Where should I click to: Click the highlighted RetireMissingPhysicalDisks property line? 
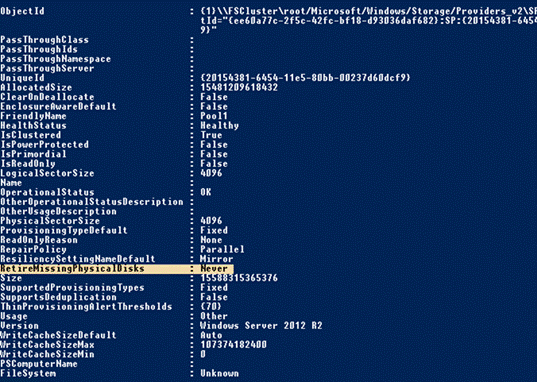tap(117, 269)
